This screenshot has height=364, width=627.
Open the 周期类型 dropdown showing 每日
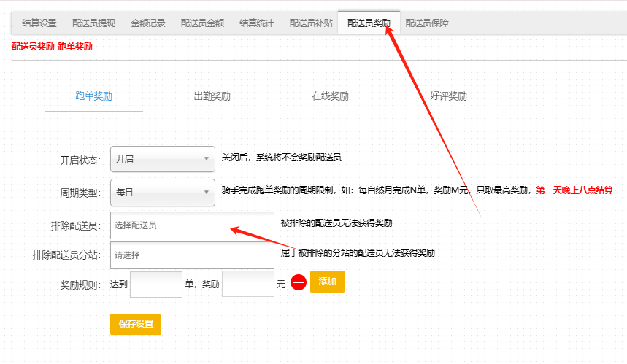tap(162, 192)
